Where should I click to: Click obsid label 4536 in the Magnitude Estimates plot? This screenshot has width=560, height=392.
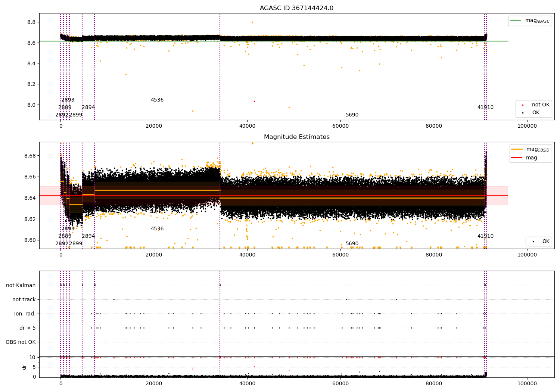tap(157, 229)
